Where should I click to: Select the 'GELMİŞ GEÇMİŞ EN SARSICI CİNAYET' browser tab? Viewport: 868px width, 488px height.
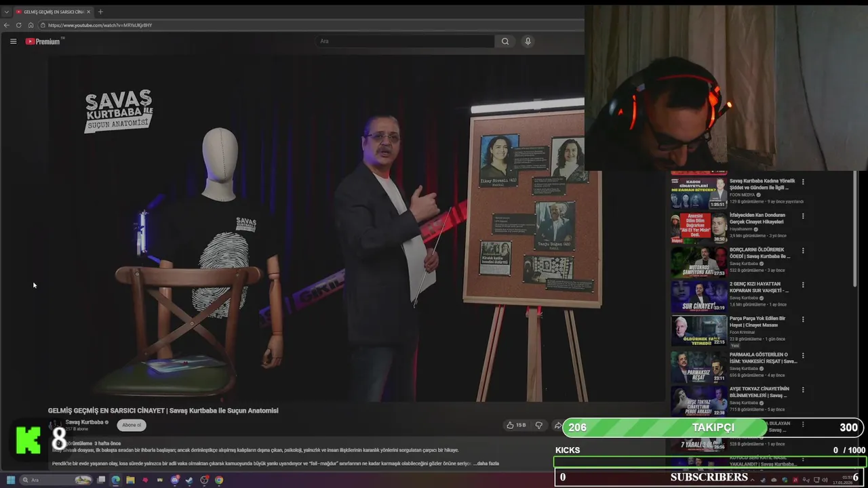point(53,12)
